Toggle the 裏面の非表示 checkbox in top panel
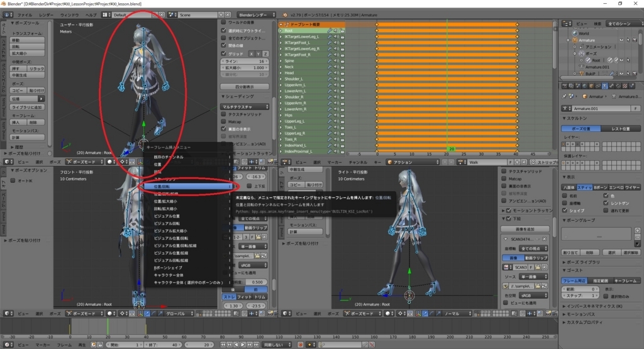644x349 pixels. coord(224,129)
